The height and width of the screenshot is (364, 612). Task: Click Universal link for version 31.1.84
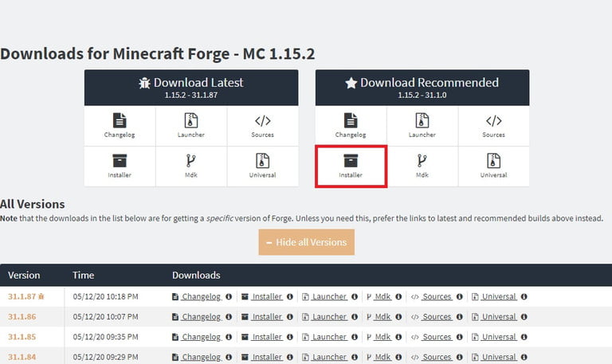pos(499,357)
